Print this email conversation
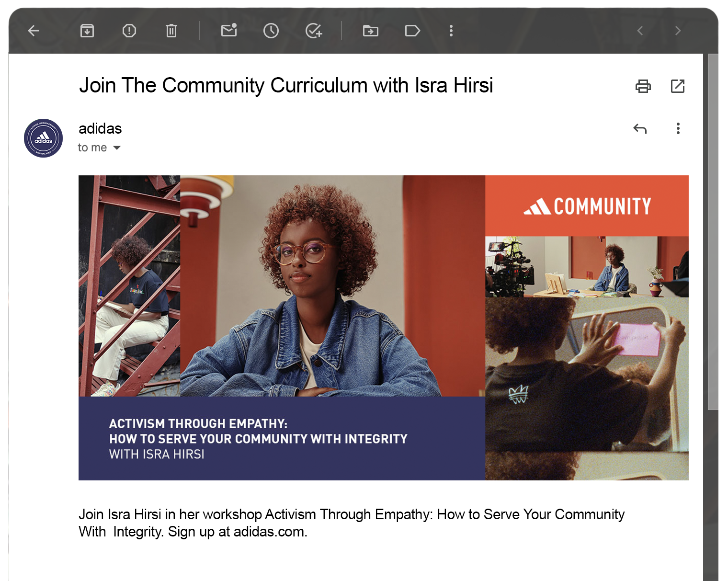This screenshot has height=581, width=728. (x=643, y=86)
